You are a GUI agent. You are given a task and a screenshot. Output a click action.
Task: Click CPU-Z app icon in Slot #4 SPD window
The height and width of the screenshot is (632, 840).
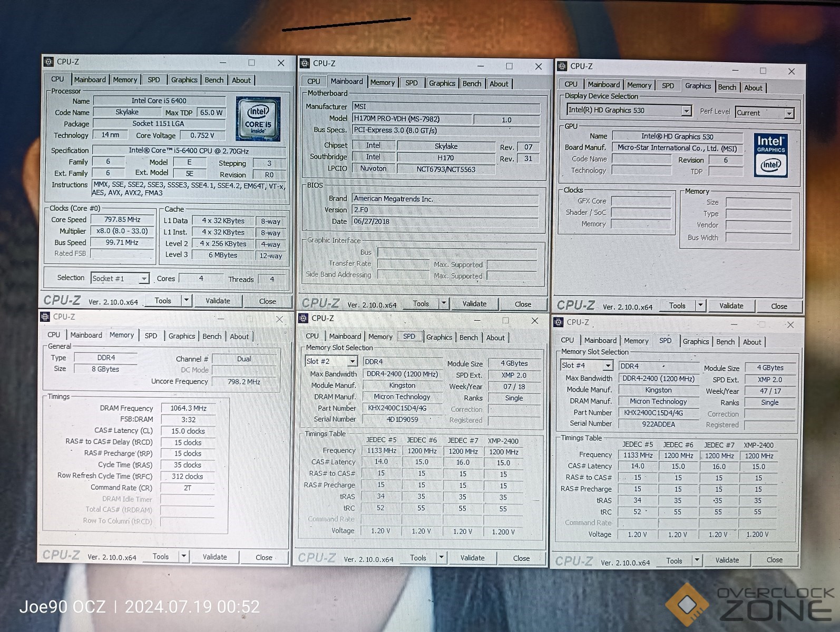pyautogui.click(x=558, y=322)
